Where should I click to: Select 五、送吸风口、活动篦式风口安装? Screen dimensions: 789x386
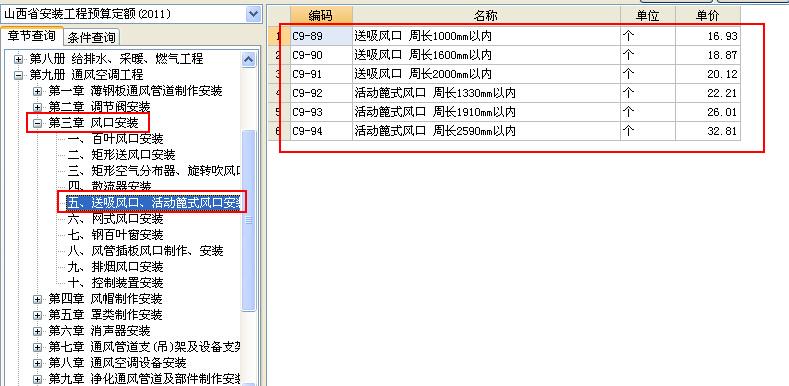coord(154,203)
